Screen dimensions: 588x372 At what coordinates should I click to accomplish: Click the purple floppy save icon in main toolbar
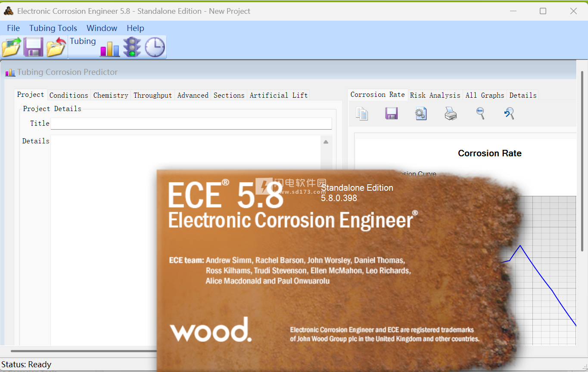click(x=33, y=47)
